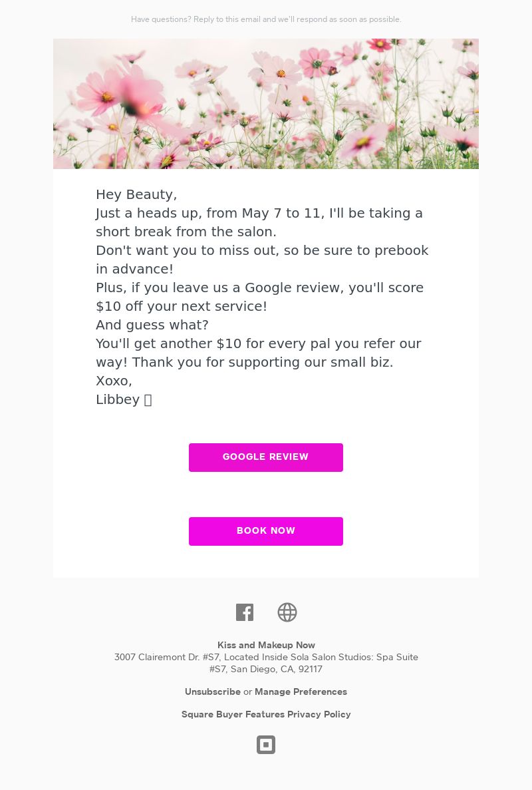Open the Manage Preferences link
The width and height of the screenshot is (532, 790).
[x=301, y=691]
